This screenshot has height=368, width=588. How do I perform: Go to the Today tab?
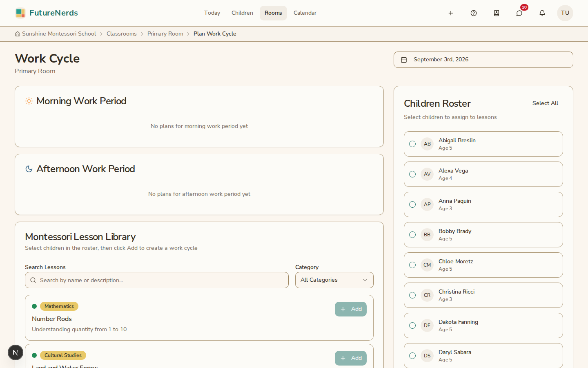tap(212, 13)
